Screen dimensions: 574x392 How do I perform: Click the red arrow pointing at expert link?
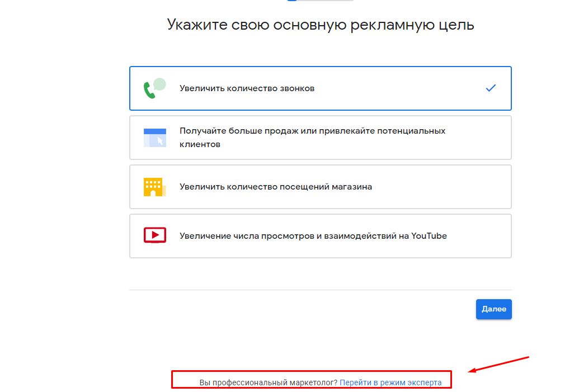click(x=500, y=363)
